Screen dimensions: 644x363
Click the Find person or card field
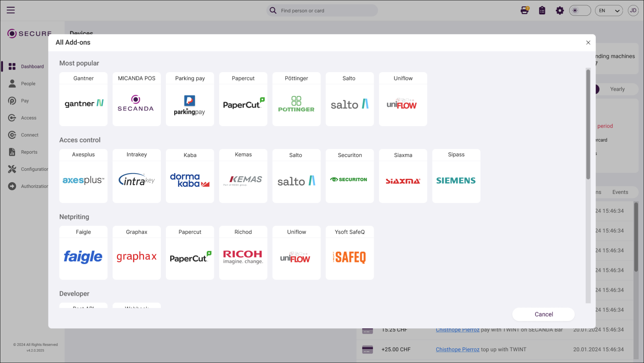(x=322, y=10)
